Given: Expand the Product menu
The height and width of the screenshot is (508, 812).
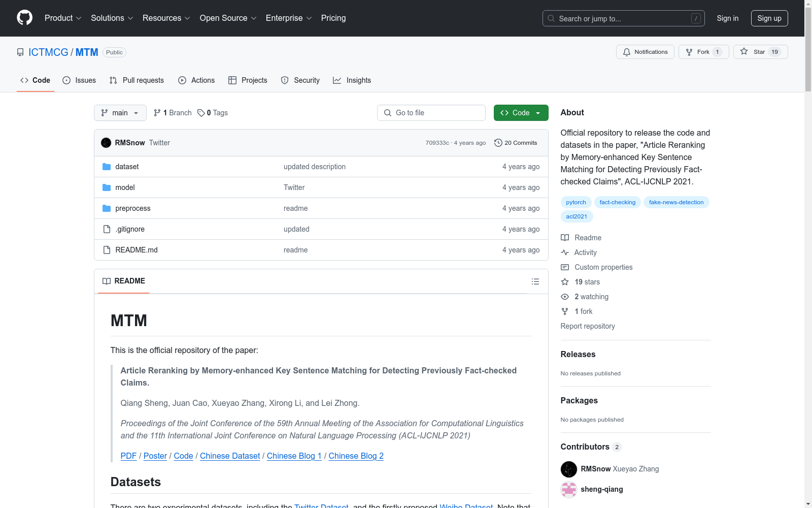Looking at the screenshot, I should coord(63,18).
